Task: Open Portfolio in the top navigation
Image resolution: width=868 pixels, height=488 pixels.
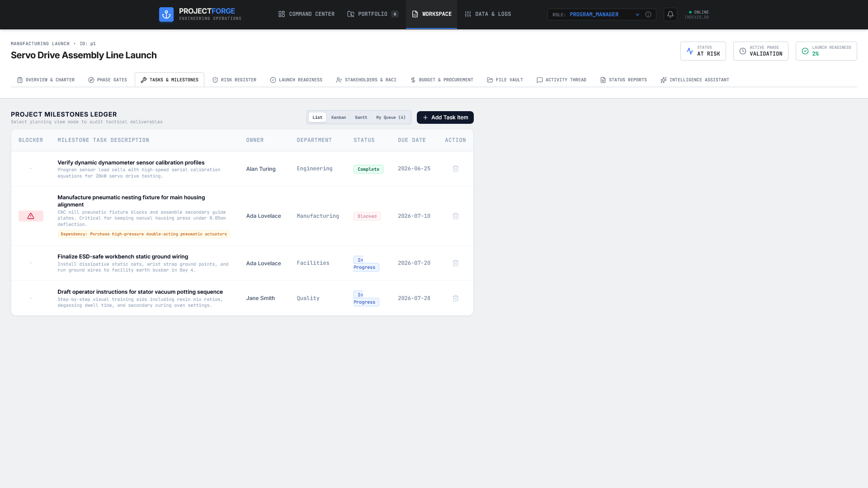Action: click(x=373, y=14)
